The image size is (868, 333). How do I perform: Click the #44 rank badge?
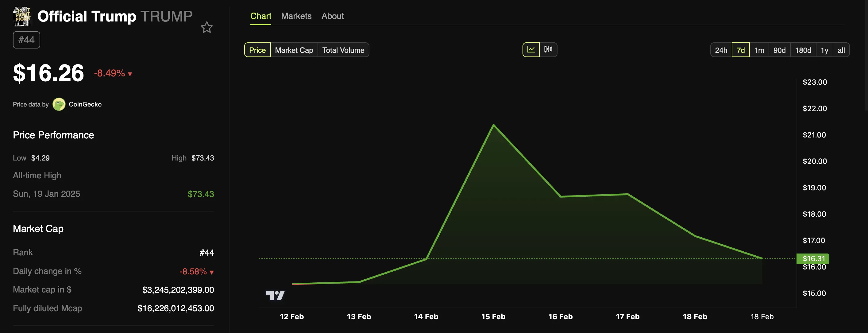pos(26,40)
